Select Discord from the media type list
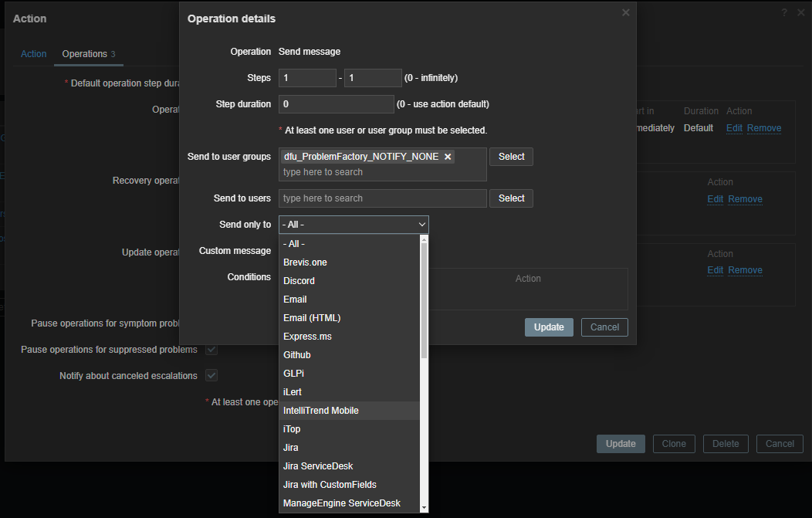The height and width of the screenshot is (518, 812). pos(299,280)
